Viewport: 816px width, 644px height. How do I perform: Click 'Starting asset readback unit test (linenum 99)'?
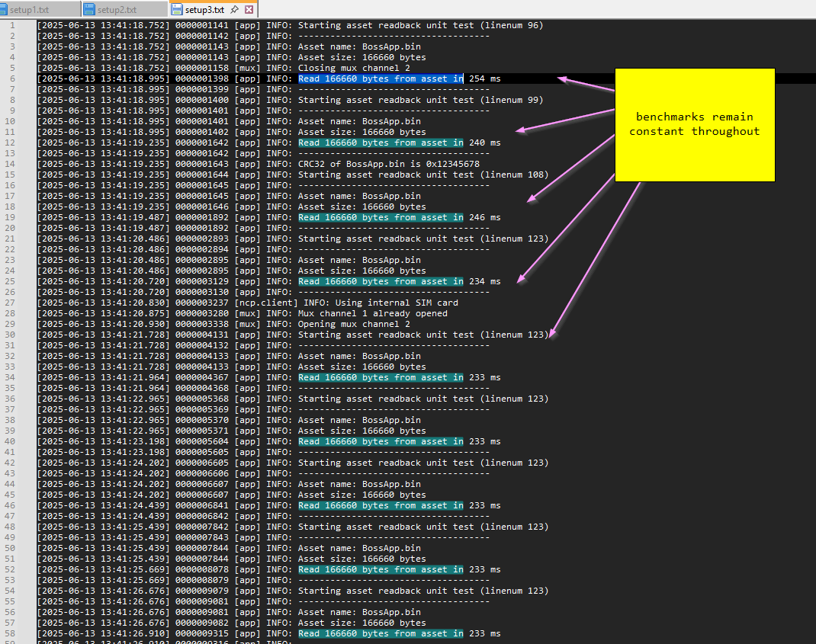(420, 100)
